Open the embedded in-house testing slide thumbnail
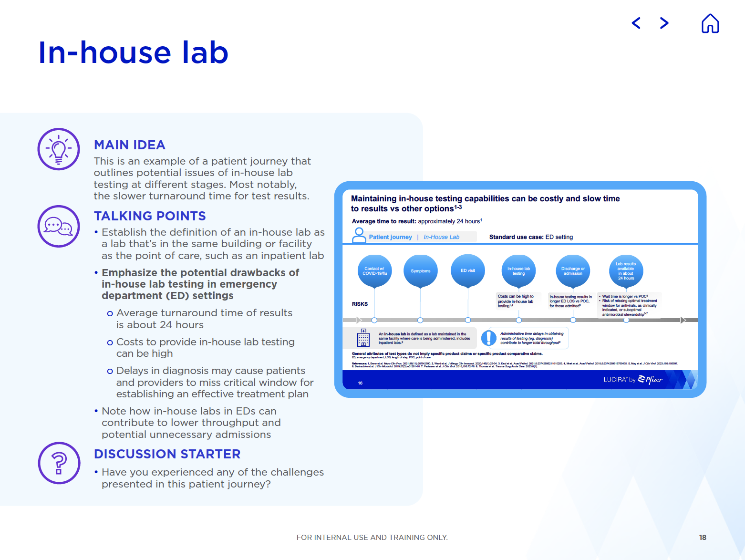This screenshot has width=745, height=560. (x=520, y=290)
